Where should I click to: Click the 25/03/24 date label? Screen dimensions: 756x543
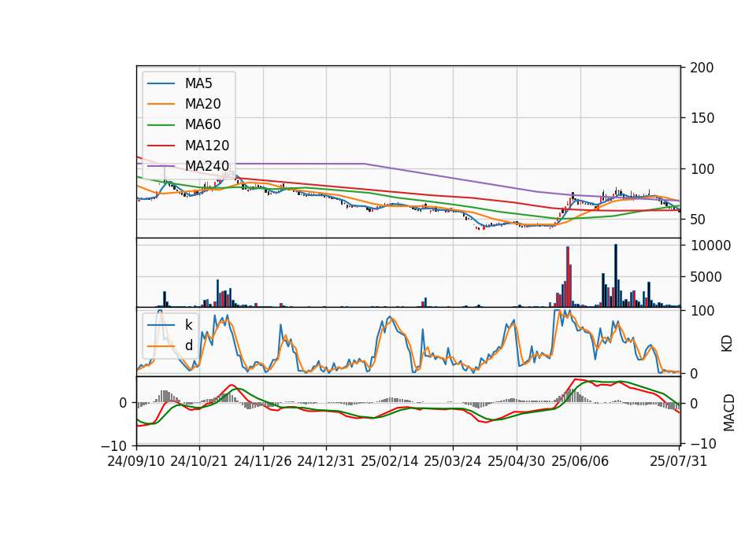[453, 461]
